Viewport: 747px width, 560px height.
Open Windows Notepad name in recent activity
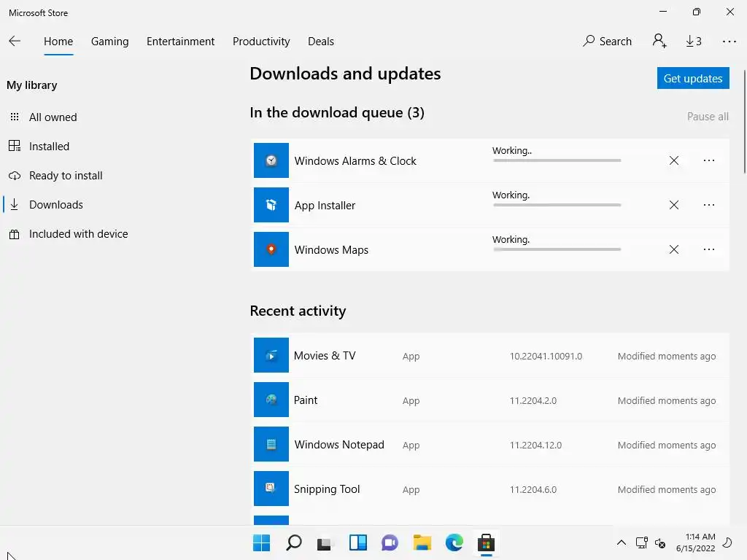(x=339, y=445)
